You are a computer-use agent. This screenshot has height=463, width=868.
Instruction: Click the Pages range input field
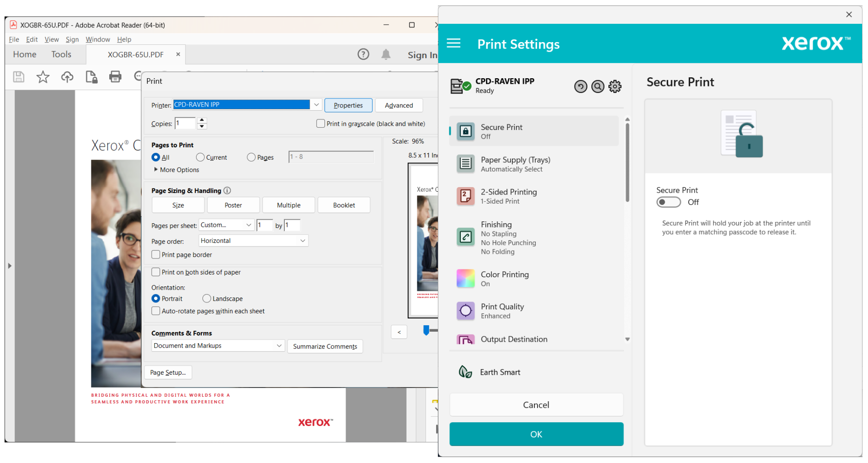tap(331, 157)
